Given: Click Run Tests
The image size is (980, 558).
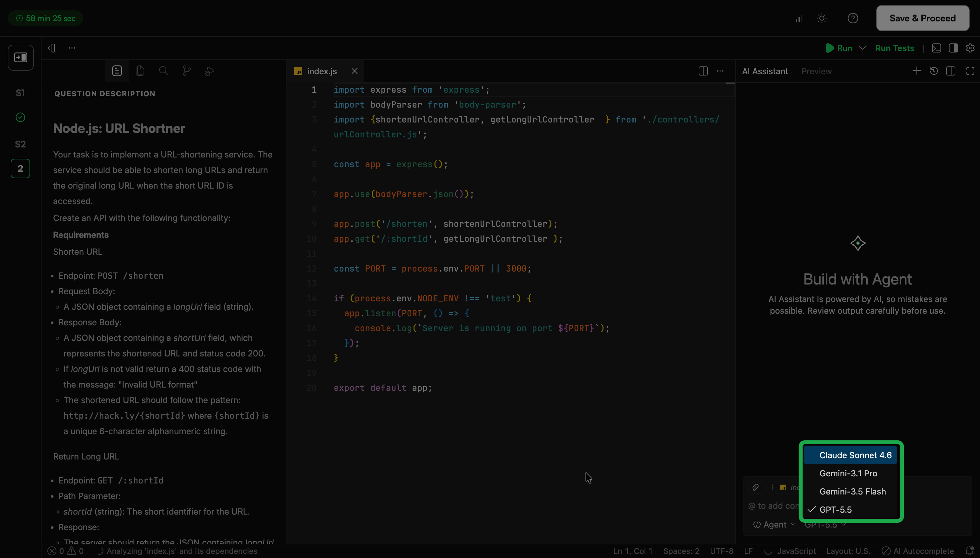Looking at the screenshot, I should point(894,48).
